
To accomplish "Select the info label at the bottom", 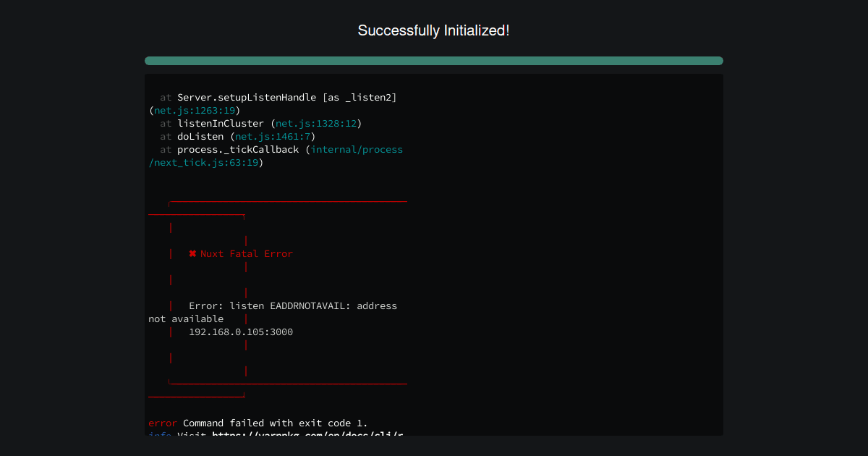I will coord(158,435).
